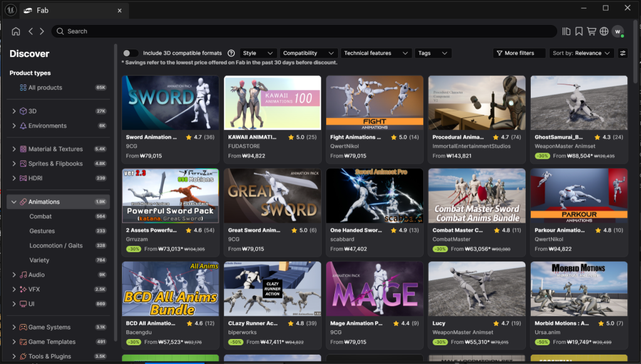Image resolution: width=641 pixels, height=364 pixels.
Task: Expand the VFX category chevron
Action: click(x=14, y=289)
